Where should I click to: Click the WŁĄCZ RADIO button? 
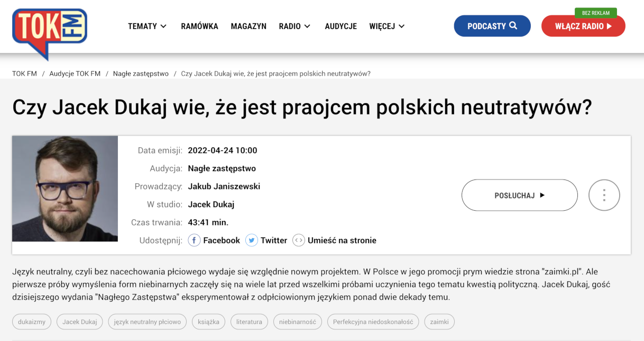(583, 26)
